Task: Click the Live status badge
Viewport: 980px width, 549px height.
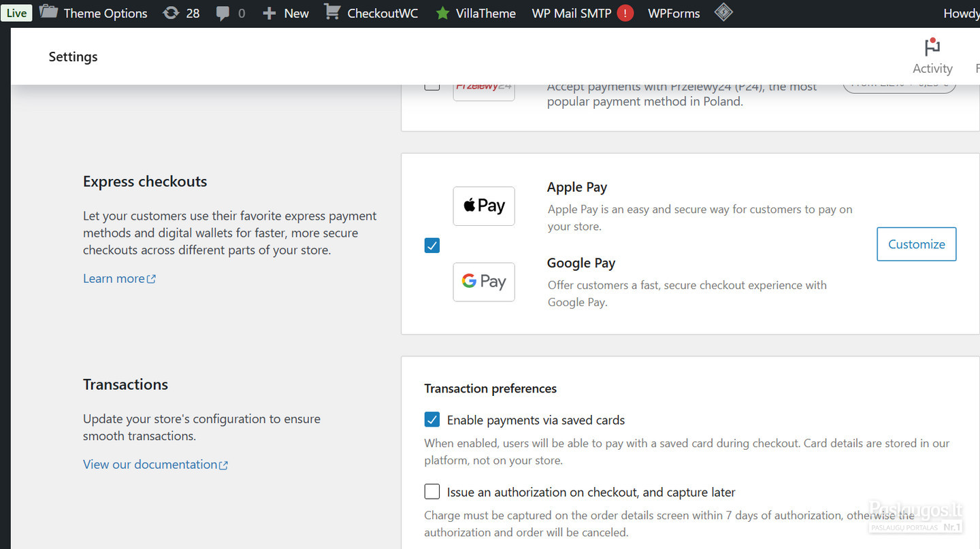Action: (16, 13)
